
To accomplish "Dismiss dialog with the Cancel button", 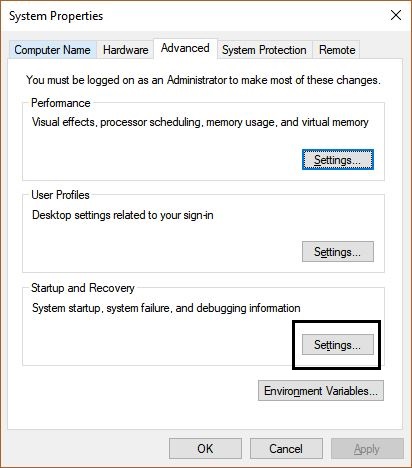I will [286, 449].
